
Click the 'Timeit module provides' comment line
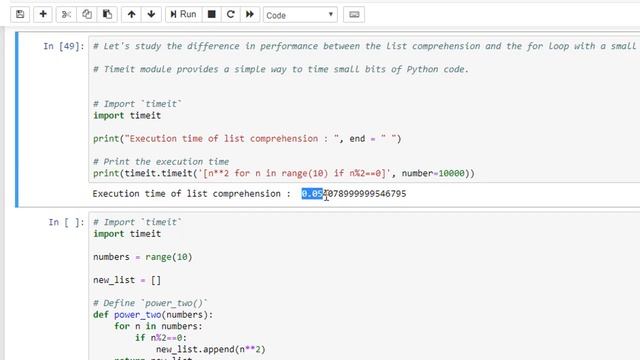pyautogui.click(x=281, y=69)
